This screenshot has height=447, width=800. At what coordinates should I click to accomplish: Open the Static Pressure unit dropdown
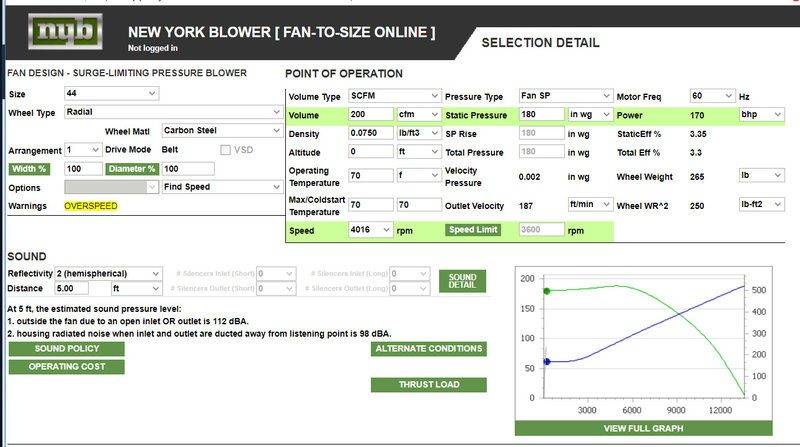[589, 114]
